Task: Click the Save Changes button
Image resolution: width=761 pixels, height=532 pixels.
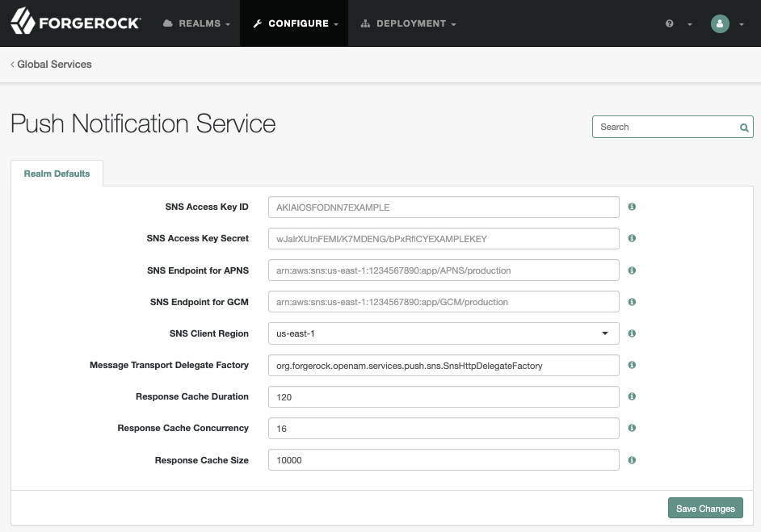Action: (704, 508)
